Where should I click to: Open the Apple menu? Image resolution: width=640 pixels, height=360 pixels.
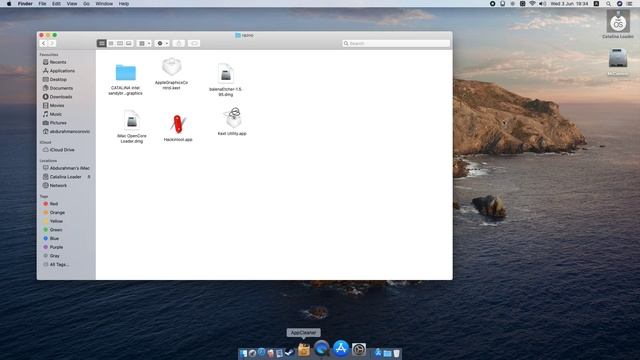pos(9,4)
